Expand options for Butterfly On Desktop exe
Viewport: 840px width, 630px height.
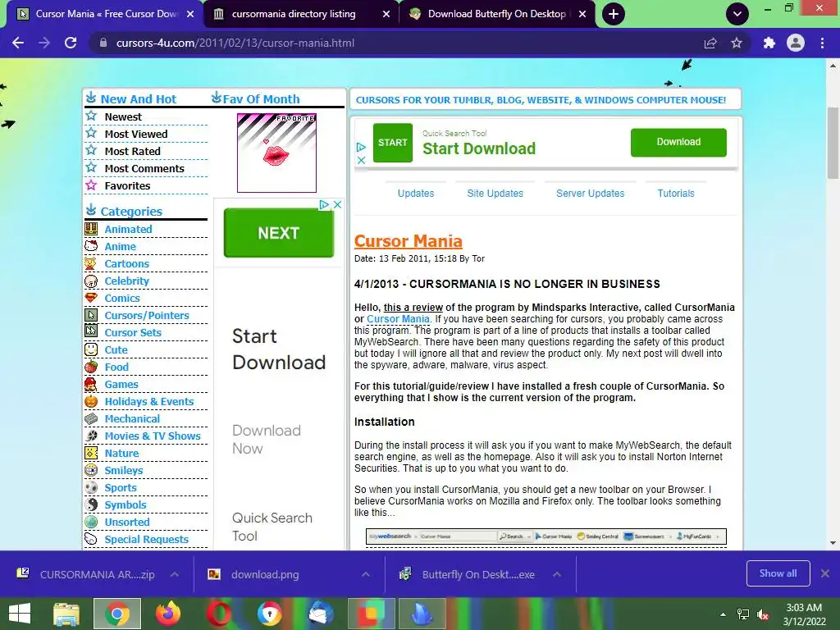pos(557,574)
